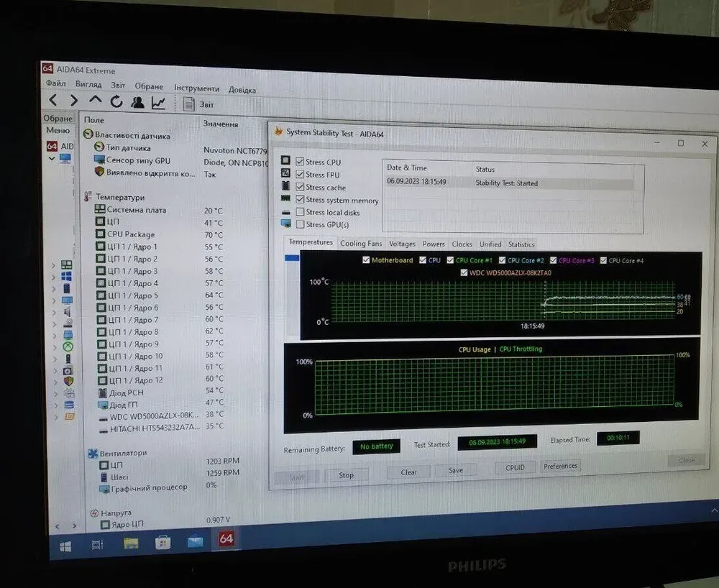Screen dimensions: 719x588
Task: Uncheck the Motherboard graph legend checkbox
Action: tap(367, 260)
